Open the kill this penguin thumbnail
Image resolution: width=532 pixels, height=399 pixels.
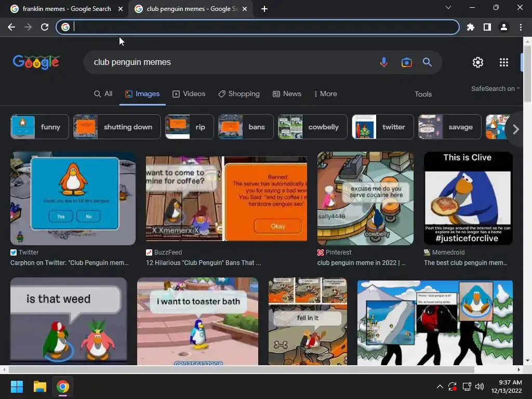tap(73, 198)
